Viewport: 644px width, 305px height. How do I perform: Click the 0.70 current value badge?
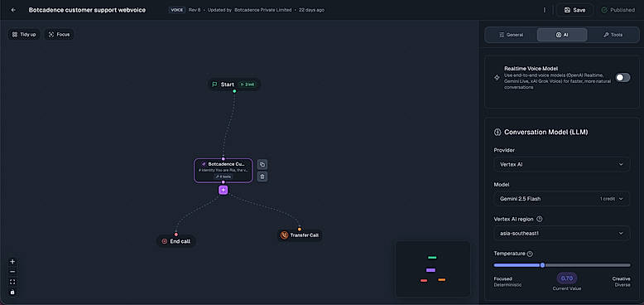click(567, 278)
